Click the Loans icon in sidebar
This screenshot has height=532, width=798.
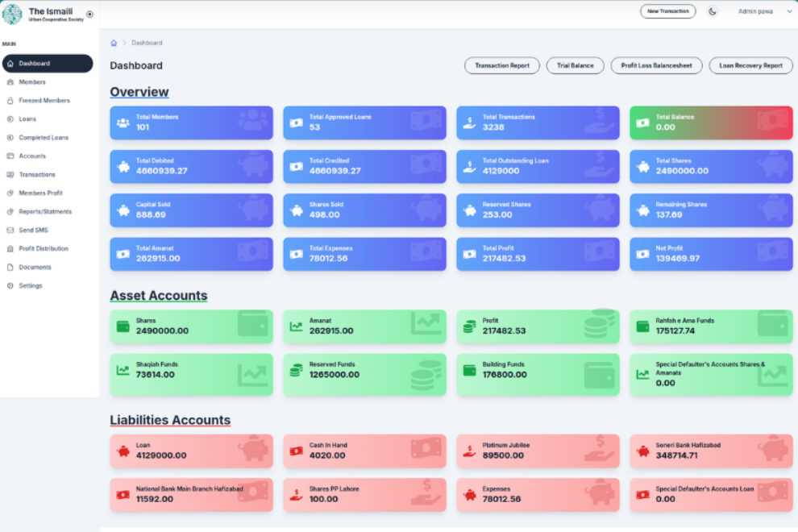10,119
